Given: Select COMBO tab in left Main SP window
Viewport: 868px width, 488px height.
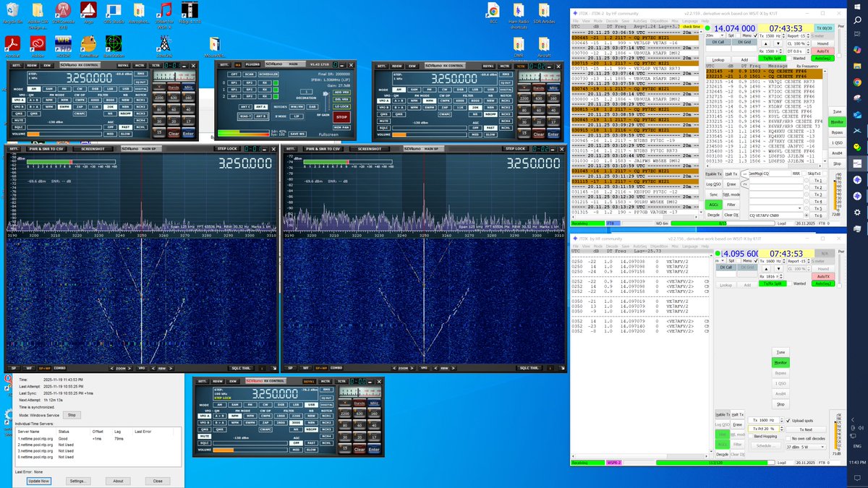Looking at the screenshot, I should [x=60, y=368].
